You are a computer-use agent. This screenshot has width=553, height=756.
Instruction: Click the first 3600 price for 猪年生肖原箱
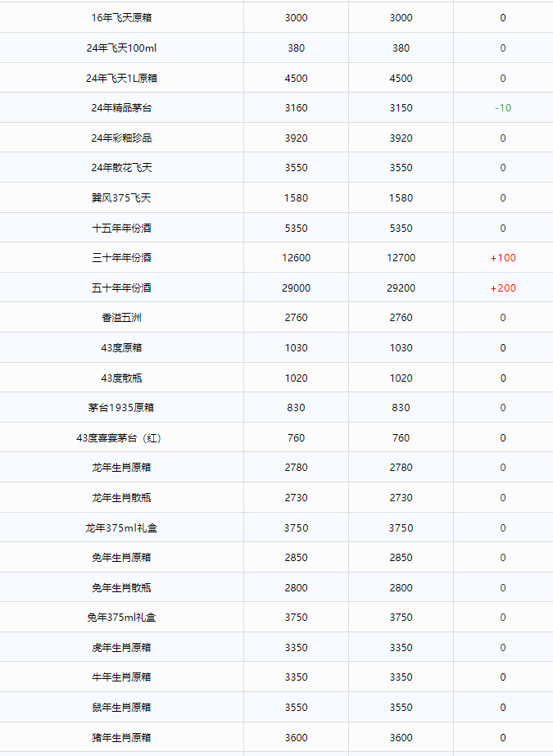click(x=296, y=738)
